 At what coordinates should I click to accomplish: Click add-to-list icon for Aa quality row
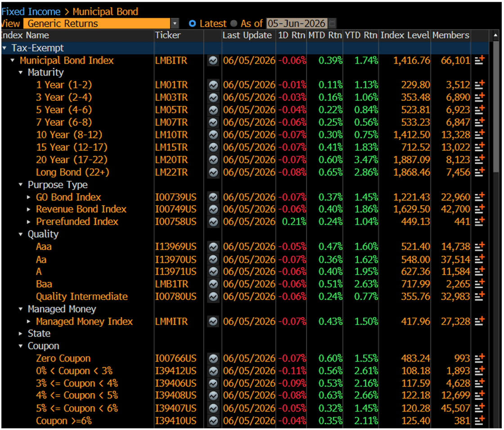(480, 259)
